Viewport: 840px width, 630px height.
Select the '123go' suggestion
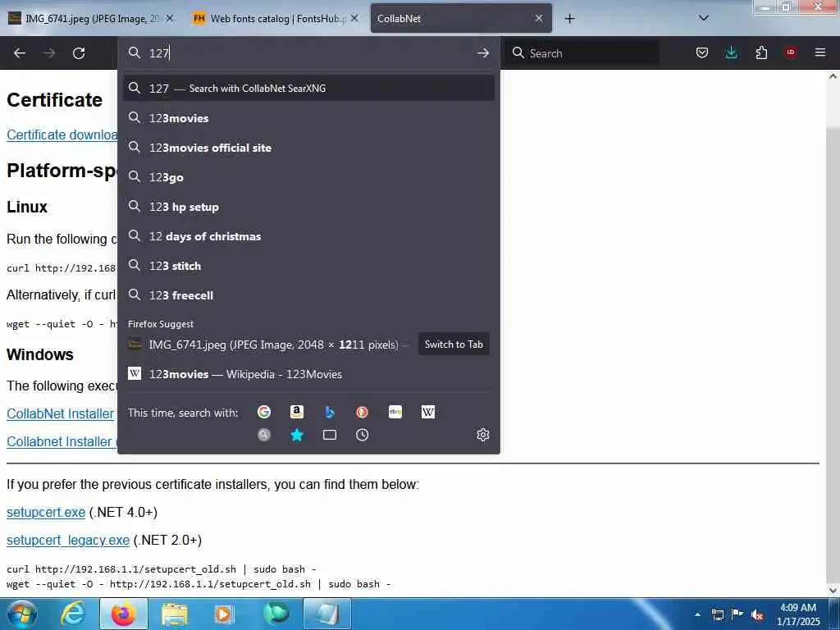(308, 177)
